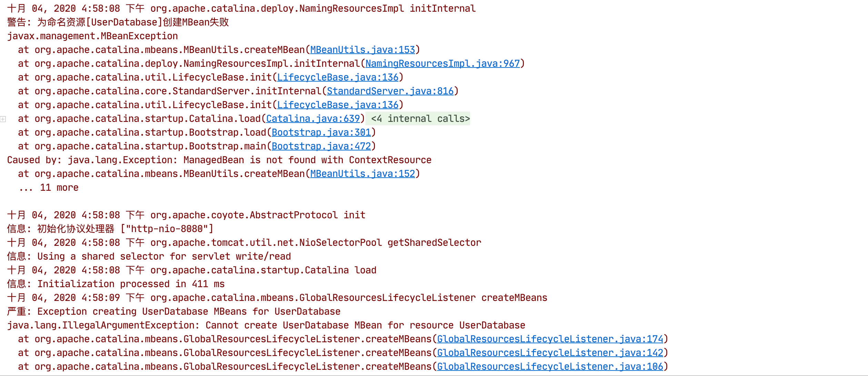Open MBeanUtils.java:152 link
Viewport: 868px width, 376px height.
362,174
